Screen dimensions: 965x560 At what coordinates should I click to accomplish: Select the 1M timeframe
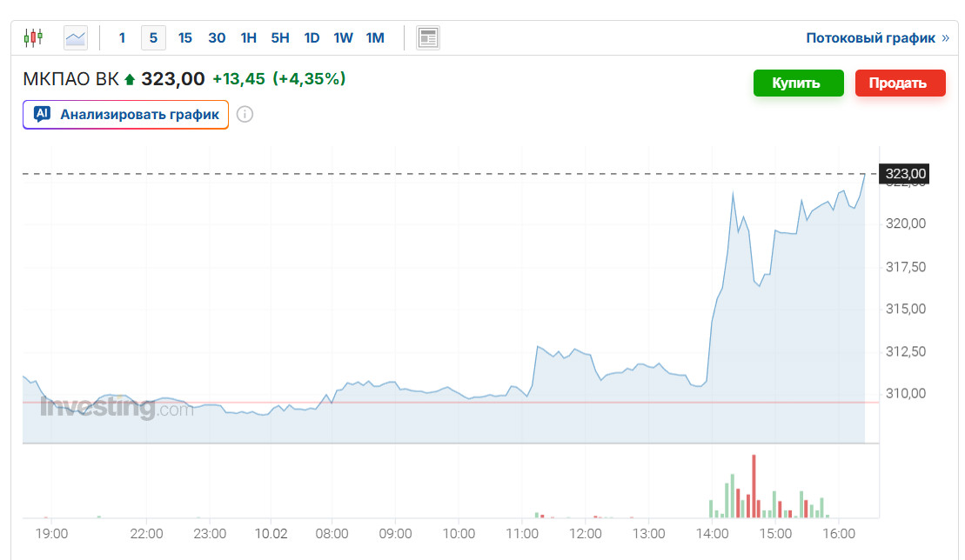(x=375, y=37)
